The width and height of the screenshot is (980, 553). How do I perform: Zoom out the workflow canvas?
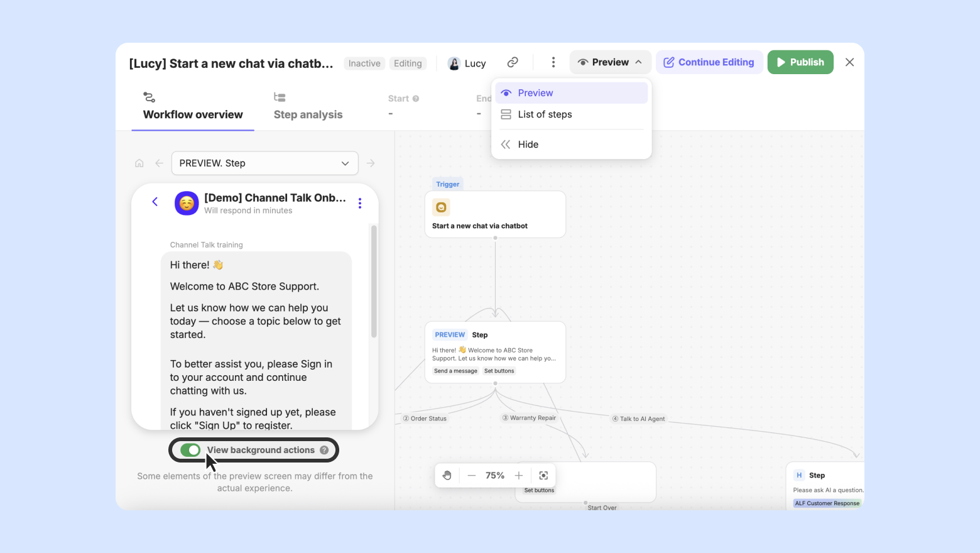472,476
